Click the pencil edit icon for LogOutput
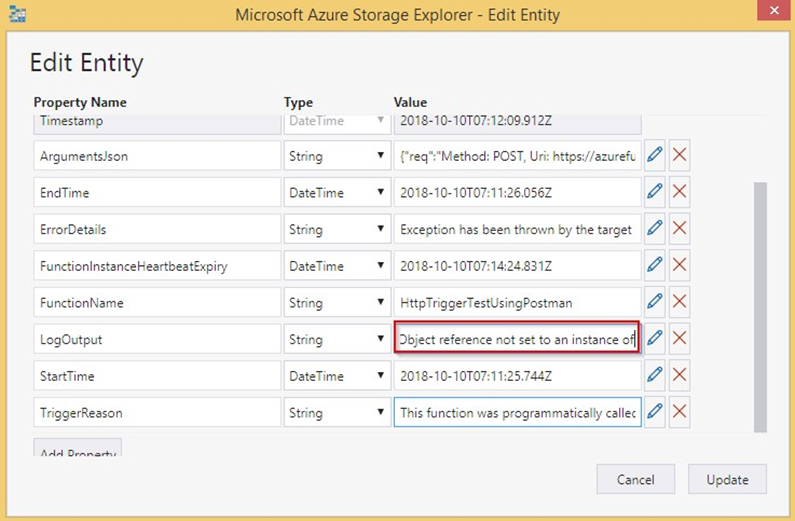This screenshot has width=795, height=521. click(x=655, y=339)
